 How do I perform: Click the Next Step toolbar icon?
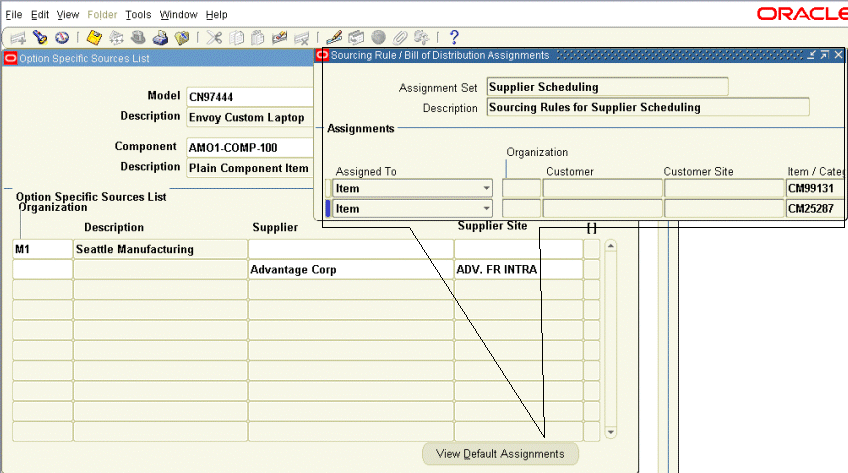(116, 37)
